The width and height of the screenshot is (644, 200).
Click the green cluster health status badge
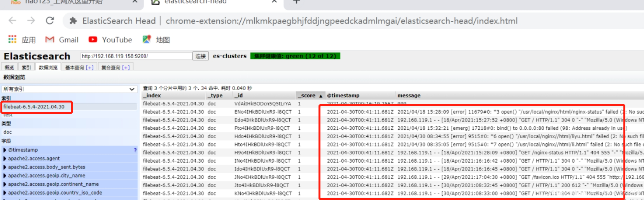click(295, 56)
